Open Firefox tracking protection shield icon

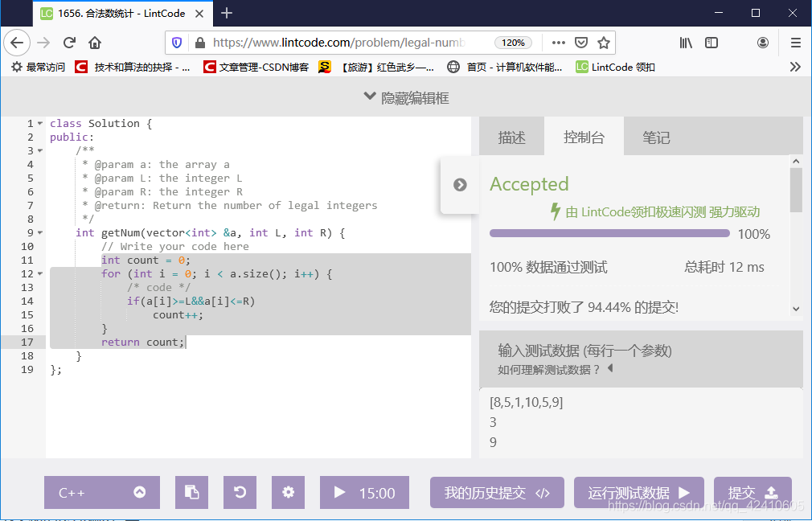coord(176,43)
